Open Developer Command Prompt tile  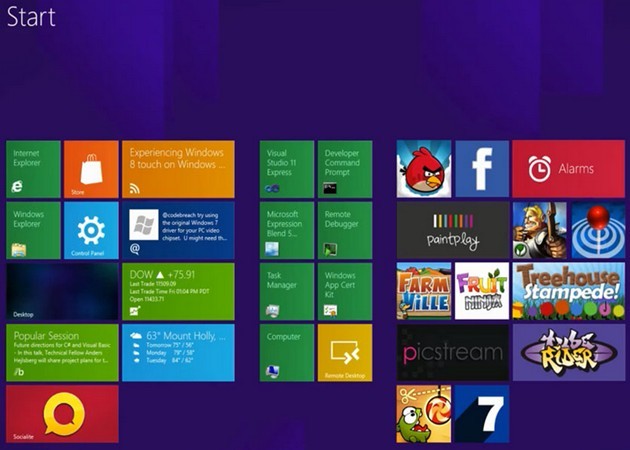(345, 169)
